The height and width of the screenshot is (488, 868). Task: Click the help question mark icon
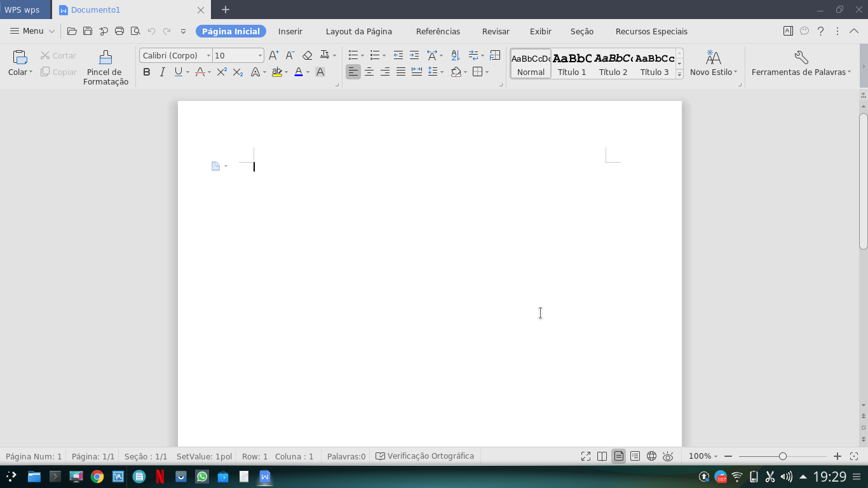(x=821, y=31)
